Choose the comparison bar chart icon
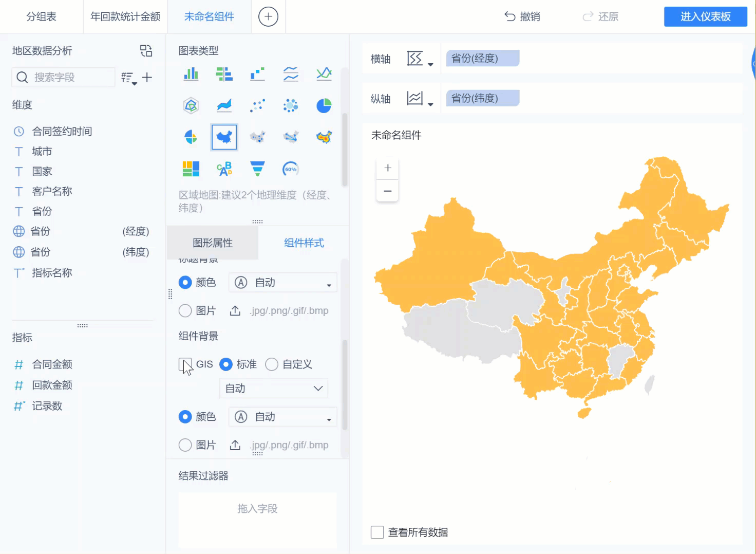The width and height of the screenshot is (756, 554). [x=224, y=74]
